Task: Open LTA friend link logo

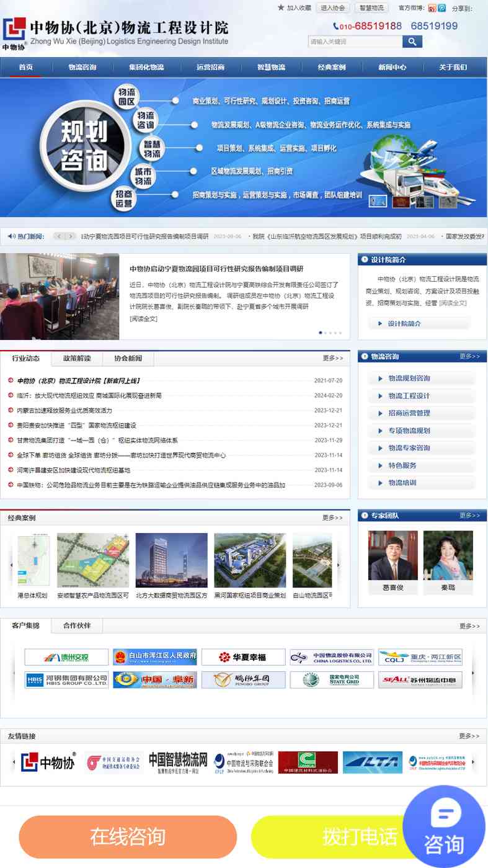Action: (x=373, y=763)
